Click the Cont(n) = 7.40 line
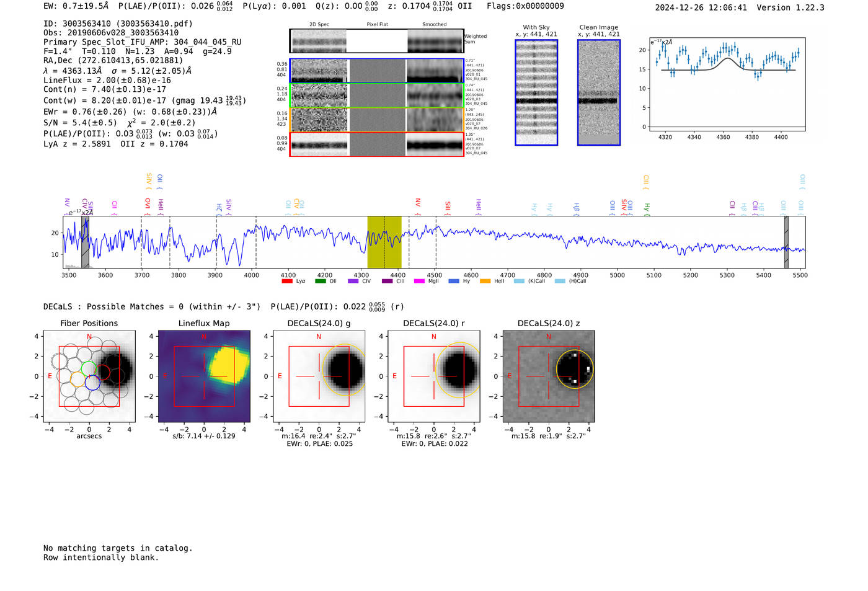This screenshot has width=868, height=591. tap(105, 89)
